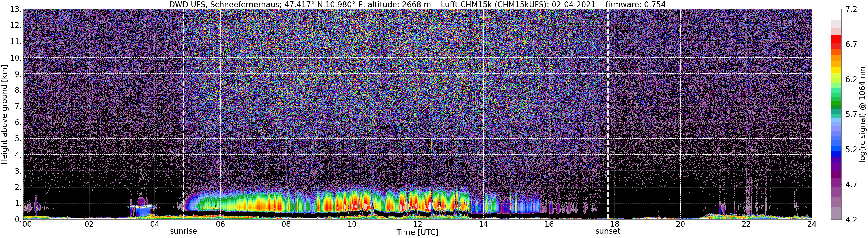
Task: Click the white top segment of the colorbar
Action: (x=836, y=14)
